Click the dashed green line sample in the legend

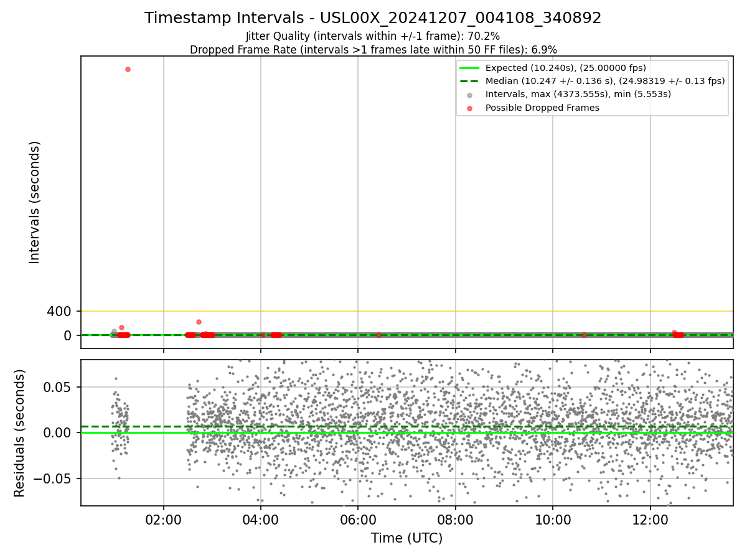pyautogui.click(x=469, y=81)
